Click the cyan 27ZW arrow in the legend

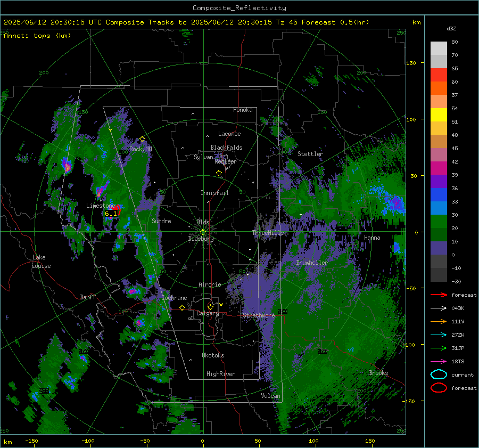[439, 335]
